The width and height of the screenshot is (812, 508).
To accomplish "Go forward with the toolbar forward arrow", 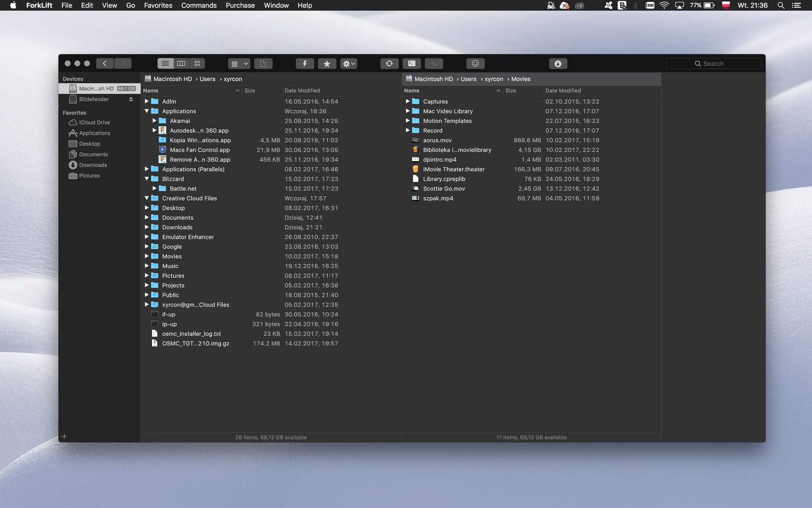I will click(x=123, y=63).
